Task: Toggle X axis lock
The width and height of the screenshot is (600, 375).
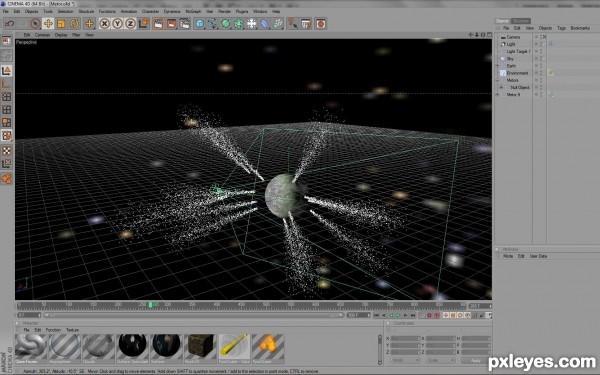Action: [104, 24]
